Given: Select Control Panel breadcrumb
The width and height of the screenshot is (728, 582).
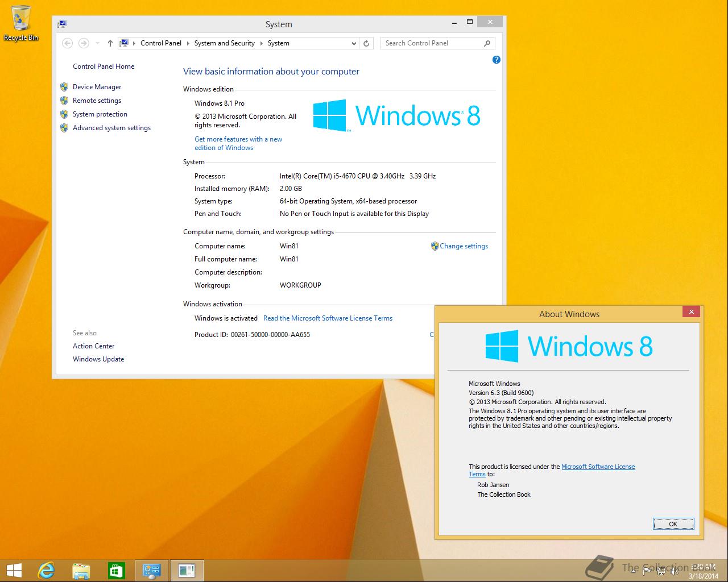Looking at the screenshot, I should coord(161,43).
